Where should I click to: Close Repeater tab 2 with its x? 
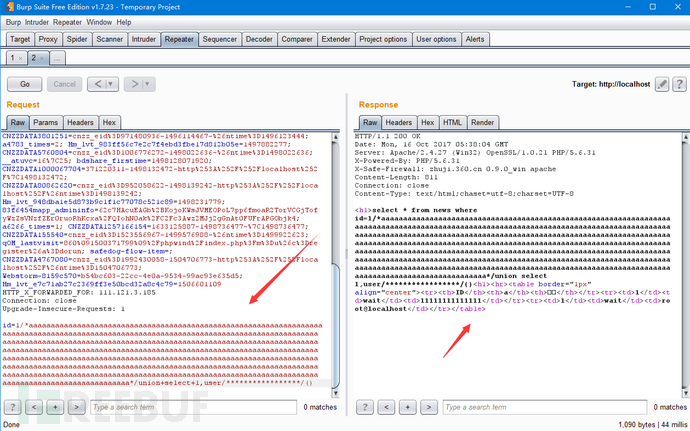(x=42, y=58)
